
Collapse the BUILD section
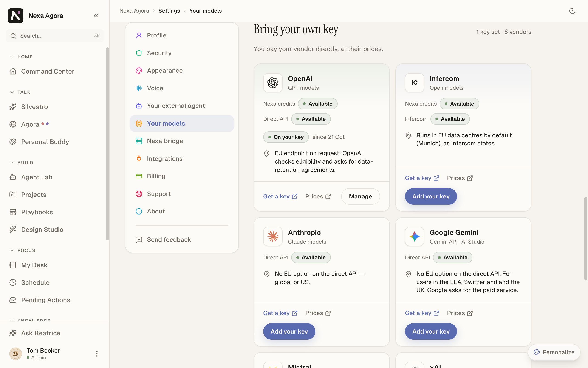[21, 163]
